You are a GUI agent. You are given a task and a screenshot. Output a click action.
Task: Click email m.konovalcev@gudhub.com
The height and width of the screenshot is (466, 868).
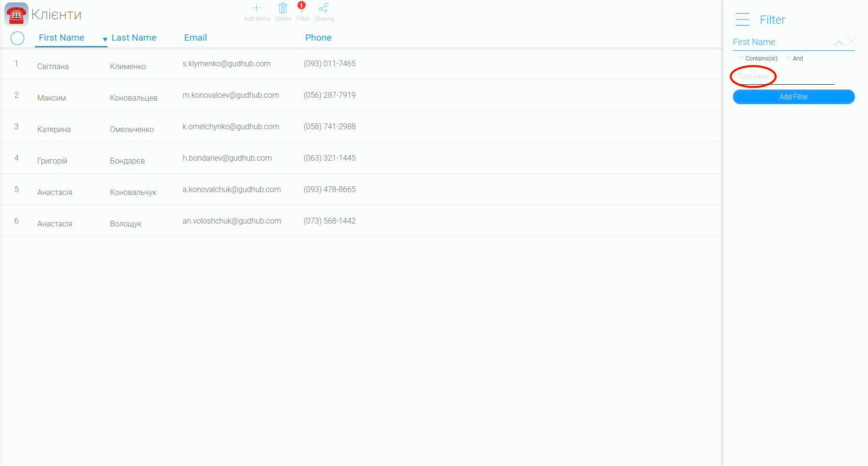click(x=231, y=95)
